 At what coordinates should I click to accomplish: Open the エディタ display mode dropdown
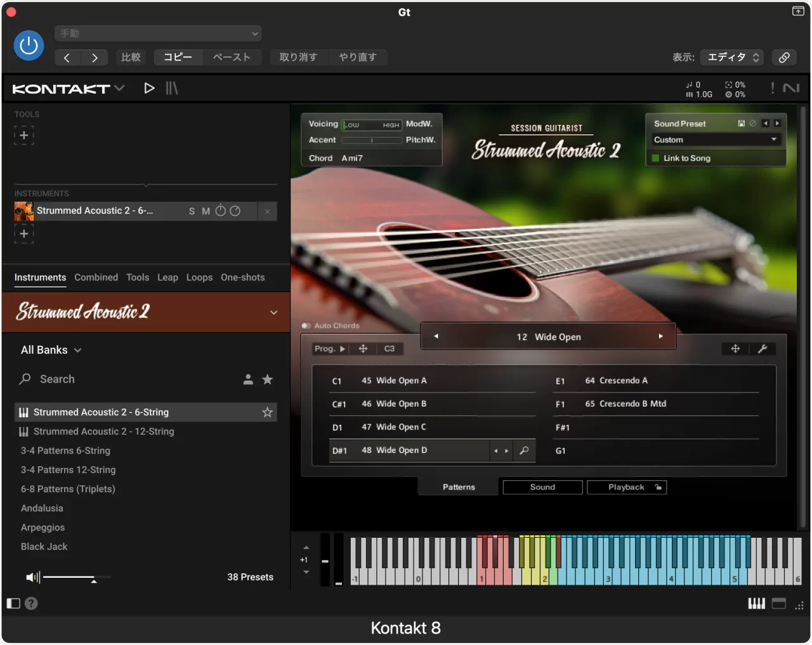[x=732, y=57]
